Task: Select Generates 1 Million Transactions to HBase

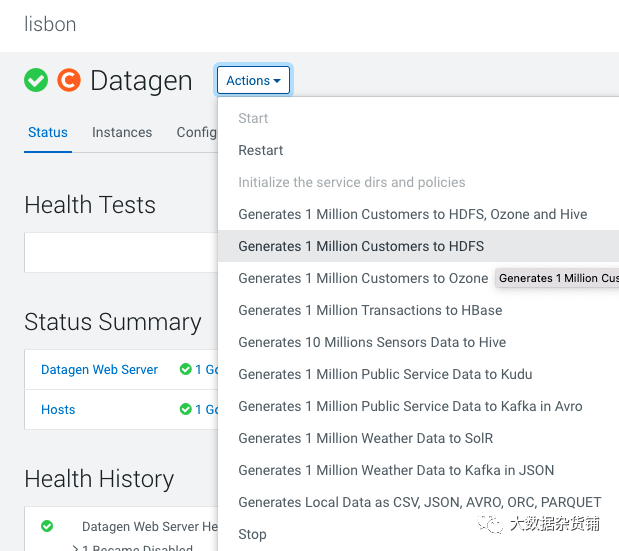Action: (x=370, y=310)
